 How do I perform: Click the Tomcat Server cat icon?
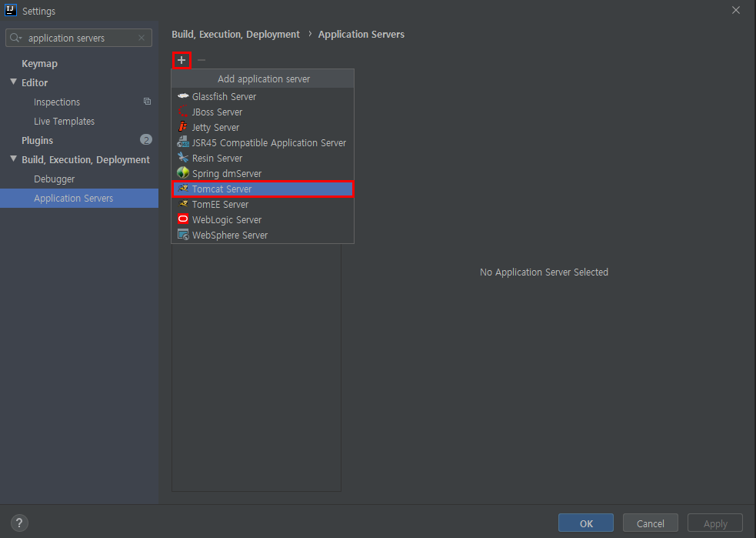click(183, 189)
